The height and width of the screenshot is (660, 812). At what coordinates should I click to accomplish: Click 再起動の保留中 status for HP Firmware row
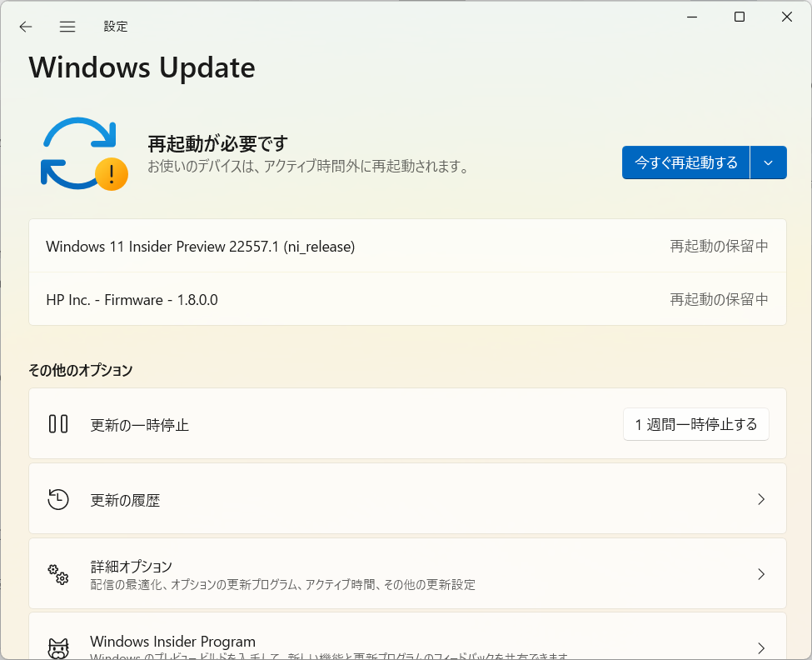click(x=719, y=299)
